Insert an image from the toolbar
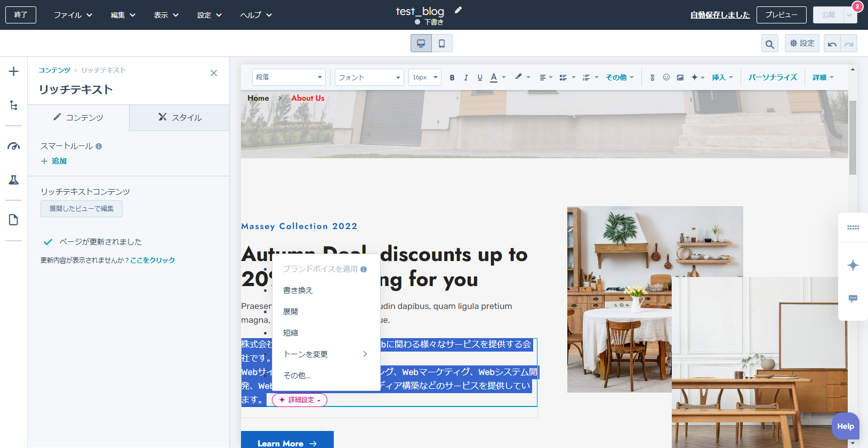Viewport: 868px width, 448px height. tap(680, 78)
